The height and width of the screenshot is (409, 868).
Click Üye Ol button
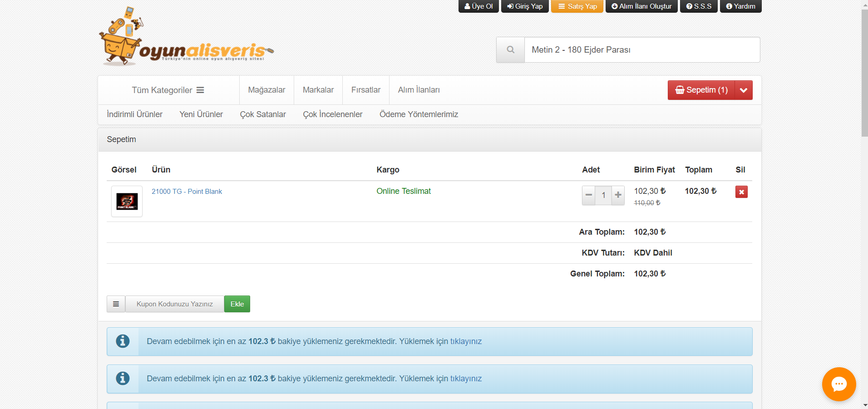pos(478,6)
